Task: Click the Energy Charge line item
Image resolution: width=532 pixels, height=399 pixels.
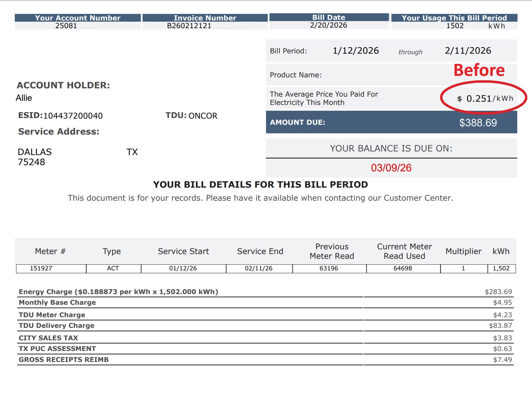Action: click(118, 292)
